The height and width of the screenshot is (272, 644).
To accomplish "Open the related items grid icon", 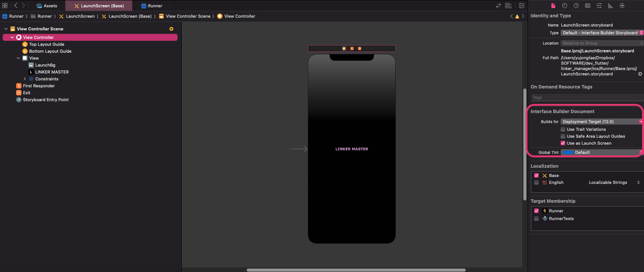I will pos(5,5).
